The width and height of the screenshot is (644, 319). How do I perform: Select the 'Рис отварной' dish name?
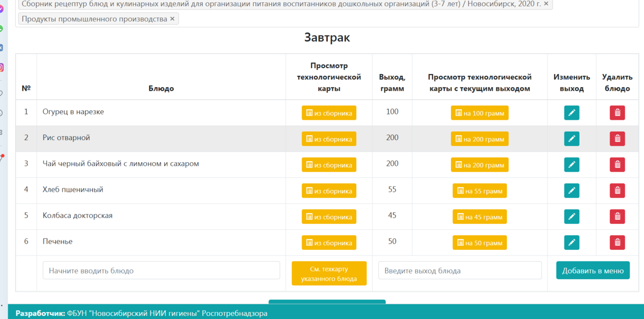pyautogui.click(x=67, y=137)
